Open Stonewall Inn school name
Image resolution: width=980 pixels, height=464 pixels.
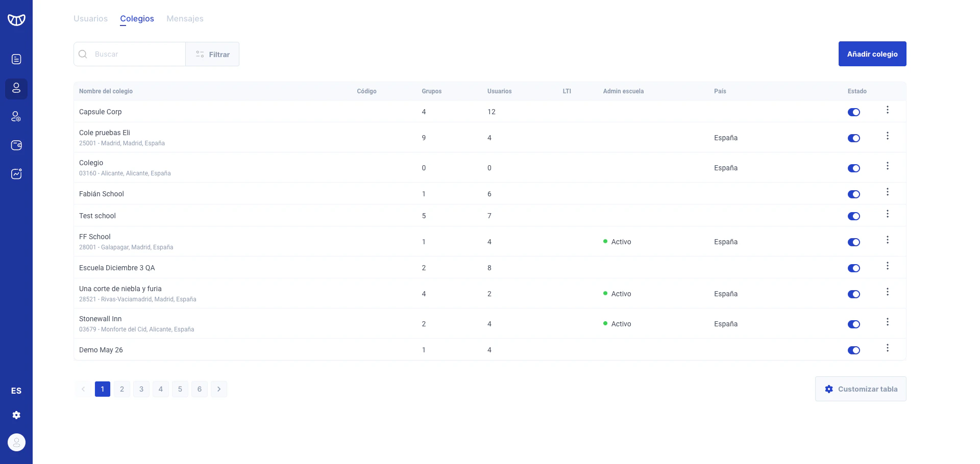(100, 319)
